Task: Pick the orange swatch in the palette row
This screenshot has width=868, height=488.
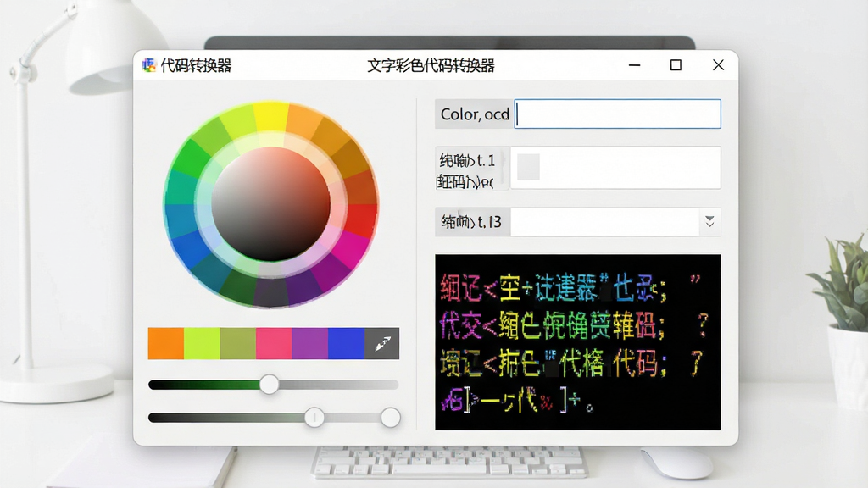Action: (165, 344)
